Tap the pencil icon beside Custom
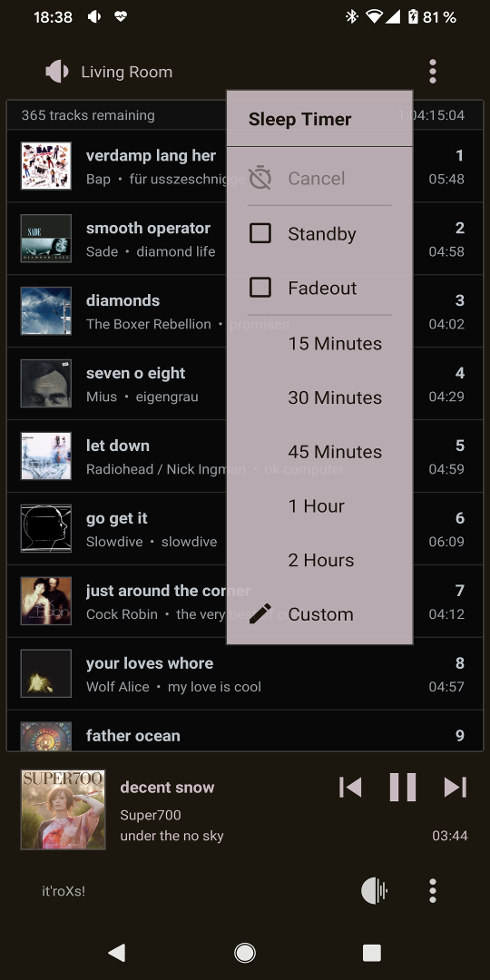The height and width of the screenshot is (980, 490). click(x=260, y=613)
